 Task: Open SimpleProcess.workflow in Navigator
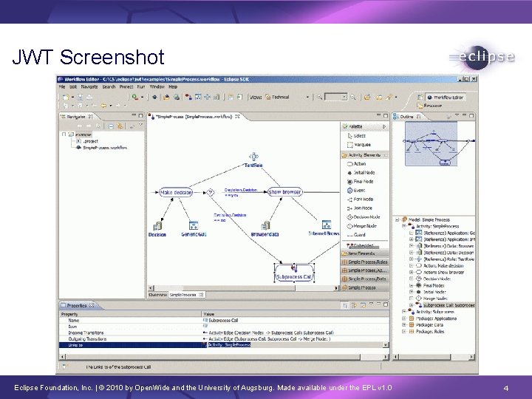(x=101, y=148)
